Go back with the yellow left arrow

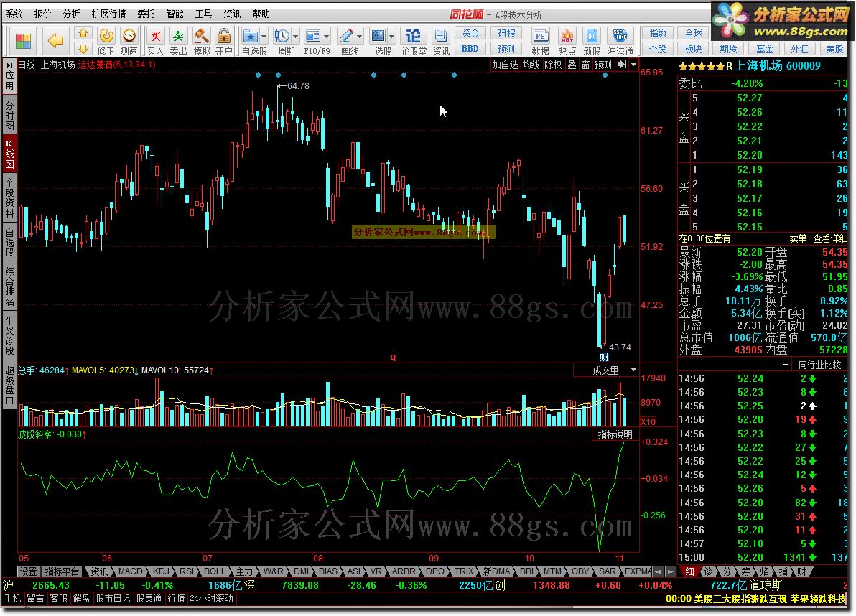click(56, 40)
